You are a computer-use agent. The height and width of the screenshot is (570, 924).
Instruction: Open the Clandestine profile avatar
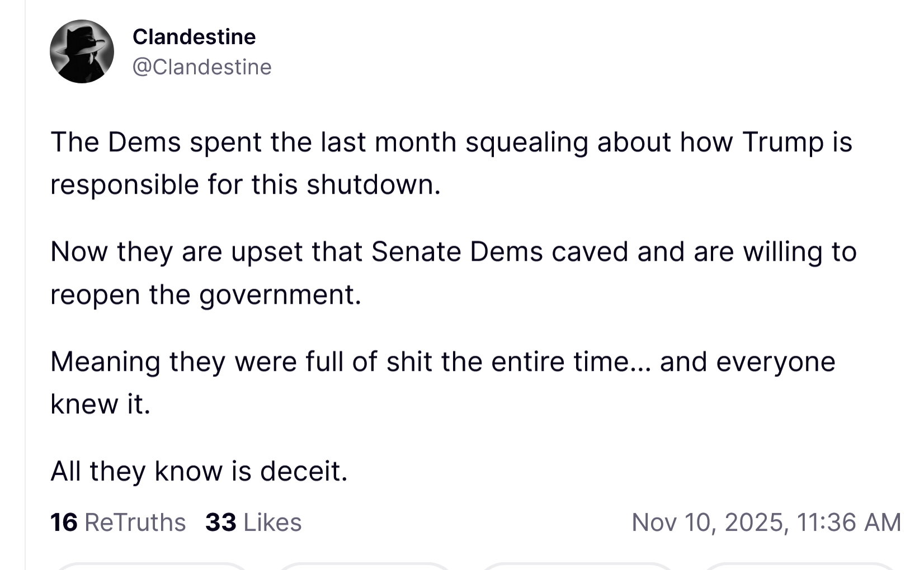[x=82, y=51]
